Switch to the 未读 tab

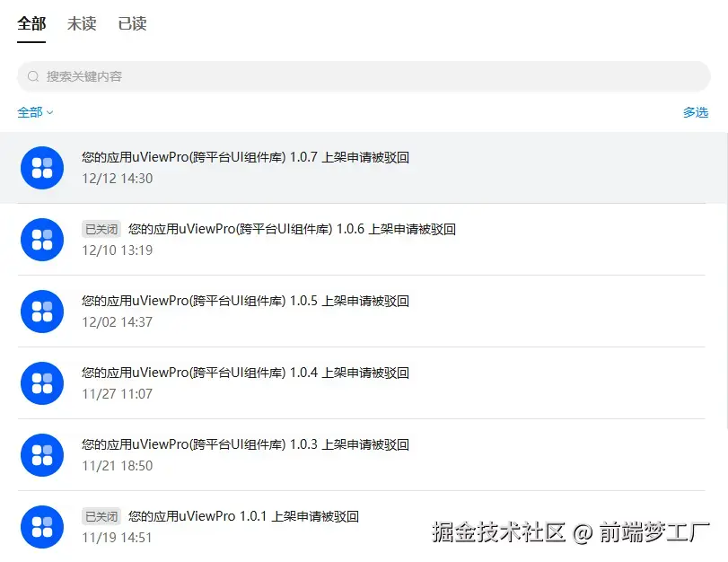pyautogui.click(x=82, y=23)
